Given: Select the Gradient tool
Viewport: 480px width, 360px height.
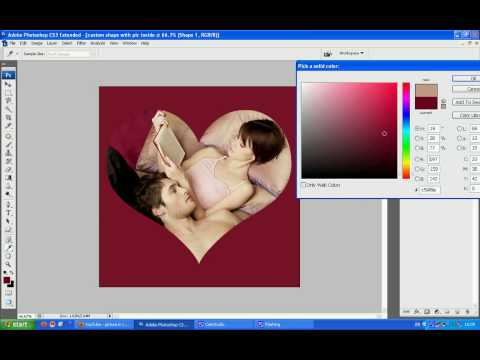Looking at the screenshot, I should point(8,178).
